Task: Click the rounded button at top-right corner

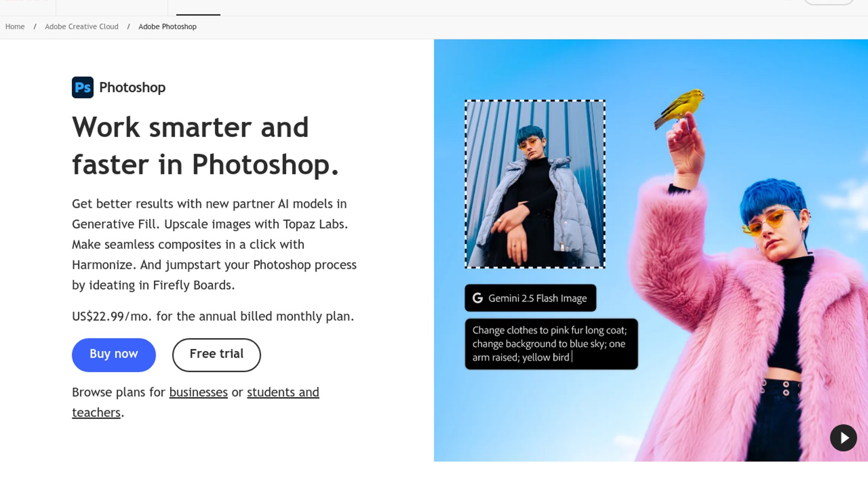Action: [x=828, y=2]
